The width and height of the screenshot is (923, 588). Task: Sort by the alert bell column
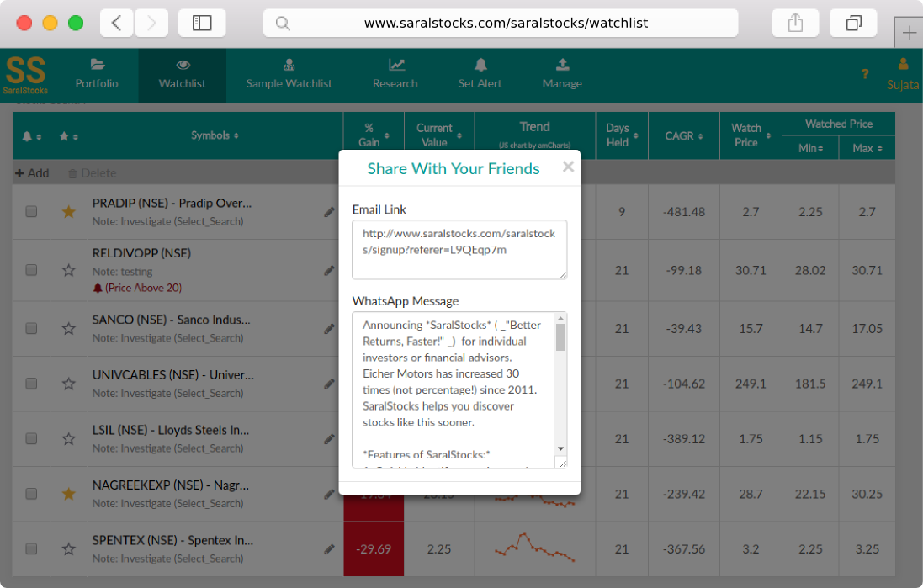(32, 136)
